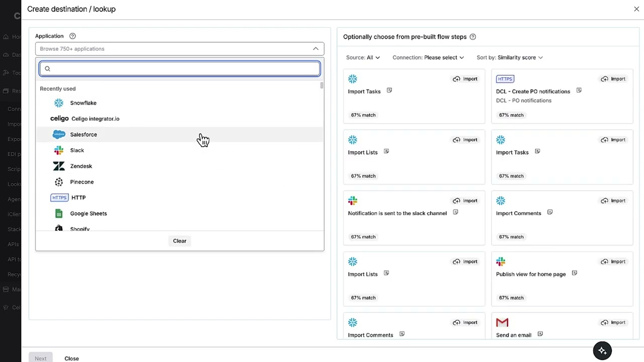The height and width of the screenshot is (362, 644).
Task: Open the AI assistant sparkle button
Action: (602, 351)
